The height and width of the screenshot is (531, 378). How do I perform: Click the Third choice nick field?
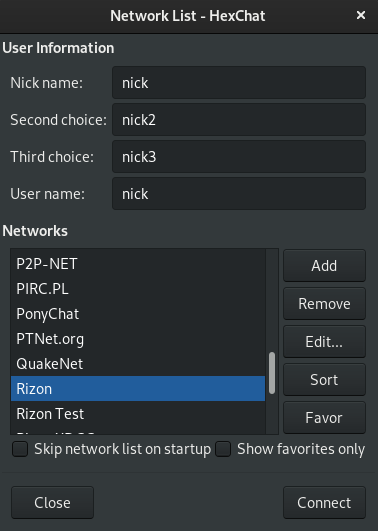(x=239, y=157)
